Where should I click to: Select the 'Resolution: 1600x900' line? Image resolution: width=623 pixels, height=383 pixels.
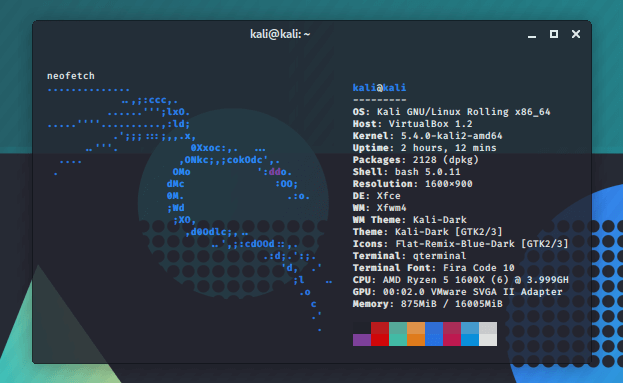[412, 184]
